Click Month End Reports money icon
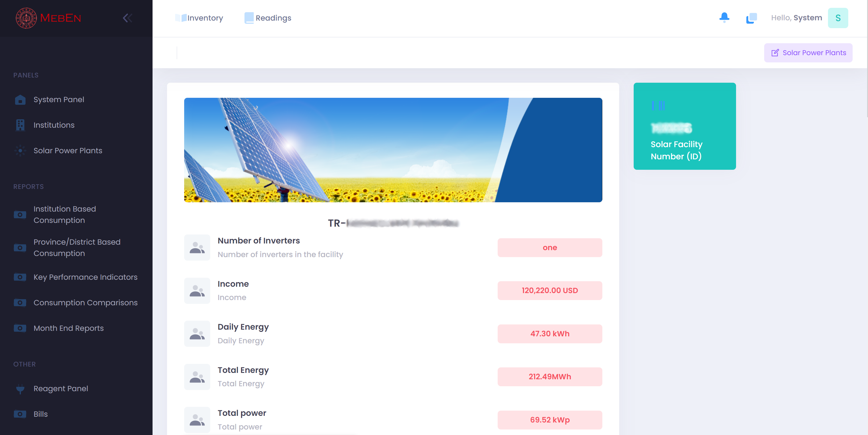 click(x=20, y=328)
